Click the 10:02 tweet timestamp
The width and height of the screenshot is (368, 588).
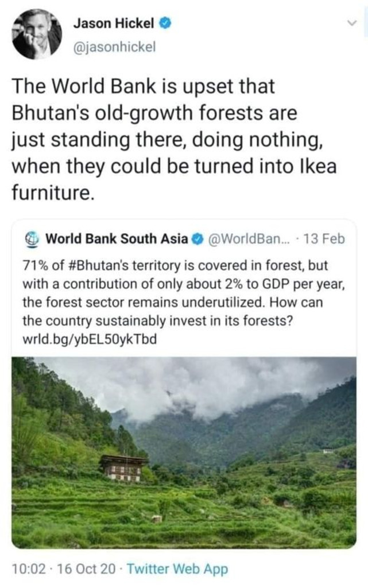pyautogui.click(x=26, y=569)
